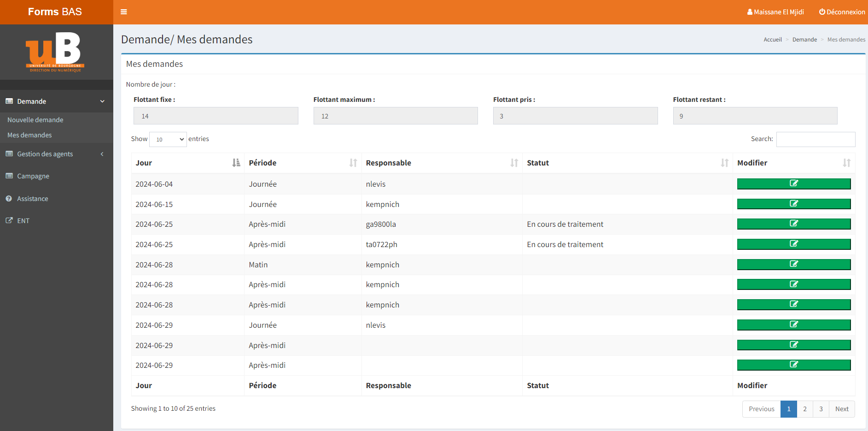Edit the ga9800la 2024-06-25 request

click(793, 224)
